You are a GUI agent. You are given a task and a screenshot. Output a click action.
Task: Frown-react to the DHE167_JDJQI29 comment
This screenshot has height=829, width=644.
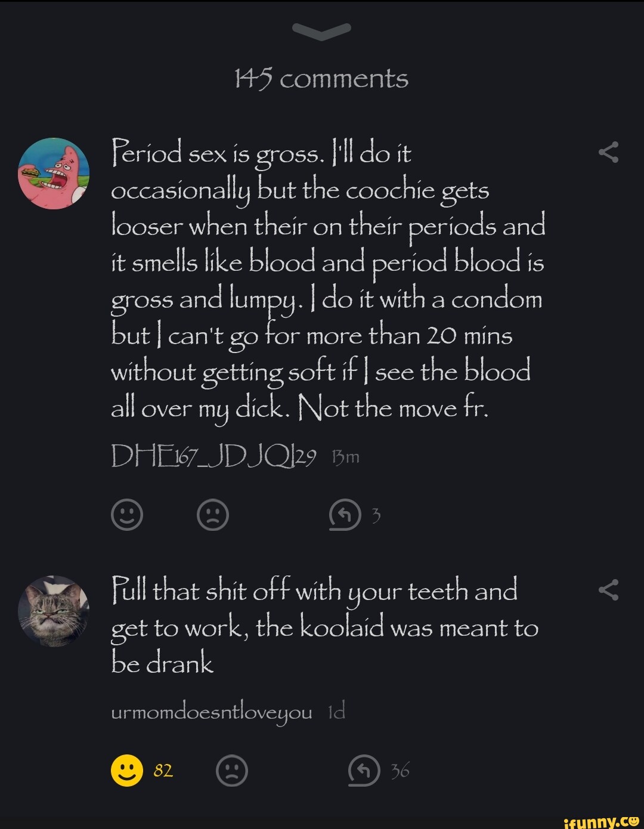(x=213, y=515)
